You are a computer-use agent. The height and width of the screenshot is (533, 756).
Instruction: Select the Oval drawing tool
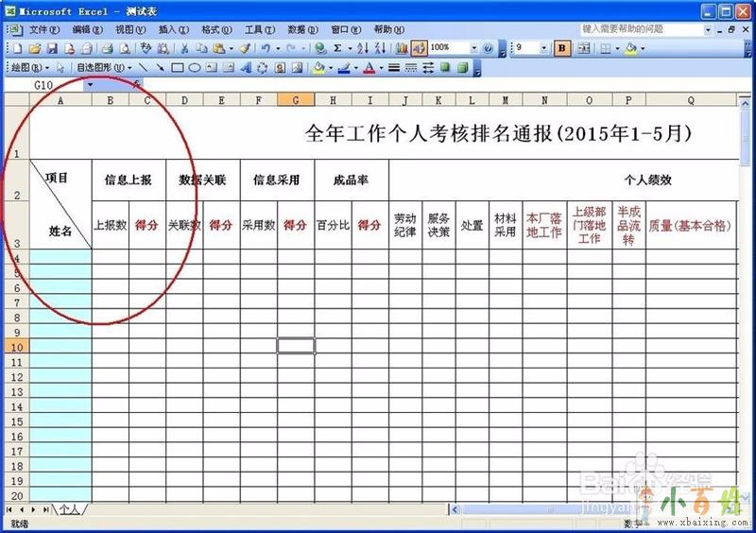pos(194,68)
